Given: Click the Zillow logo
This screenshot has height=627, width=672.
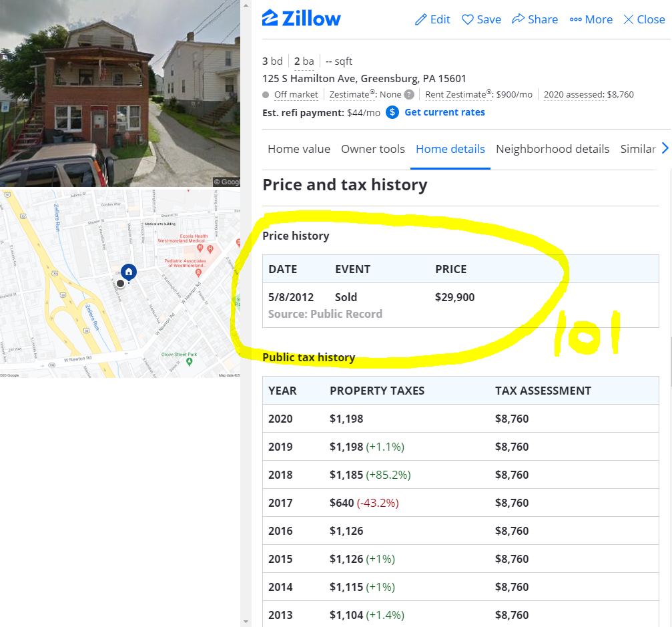Looking at the screenshot, I should pos(301,19).
